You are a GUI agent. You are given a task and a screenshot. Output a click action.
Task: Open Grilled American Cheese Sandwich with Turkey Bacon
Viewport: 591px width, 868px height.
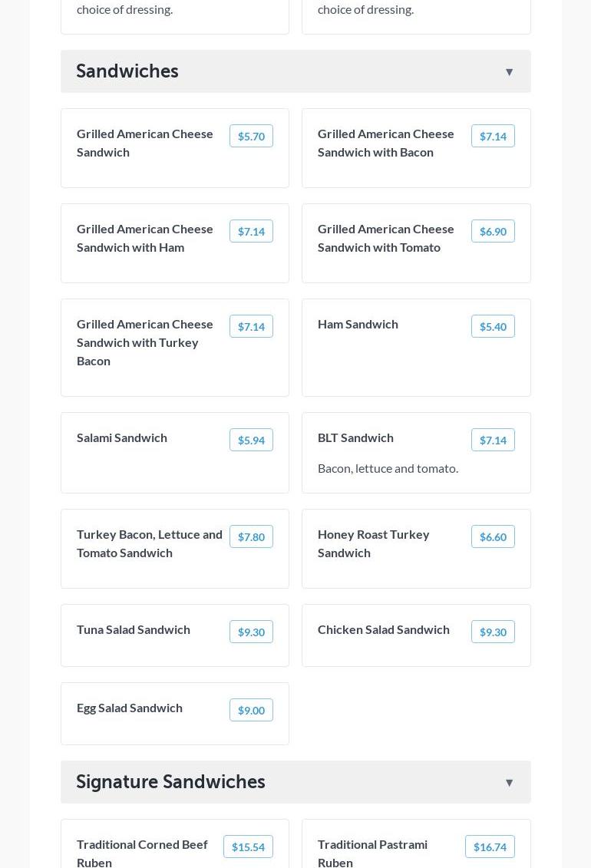[145, 342]
